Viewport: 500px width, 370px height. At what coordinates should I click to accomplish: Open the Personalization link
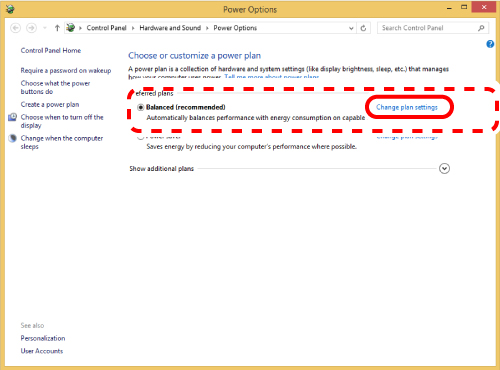point(43,338)
